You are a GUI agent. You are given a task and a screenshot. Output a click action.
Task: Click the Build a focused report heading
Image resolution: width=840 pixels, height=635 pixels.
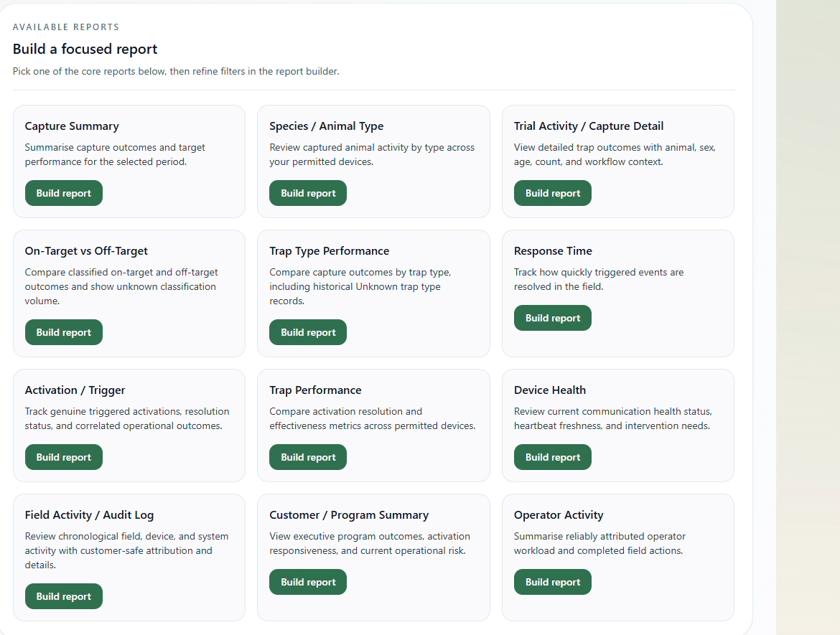click(x=85, y=50)
